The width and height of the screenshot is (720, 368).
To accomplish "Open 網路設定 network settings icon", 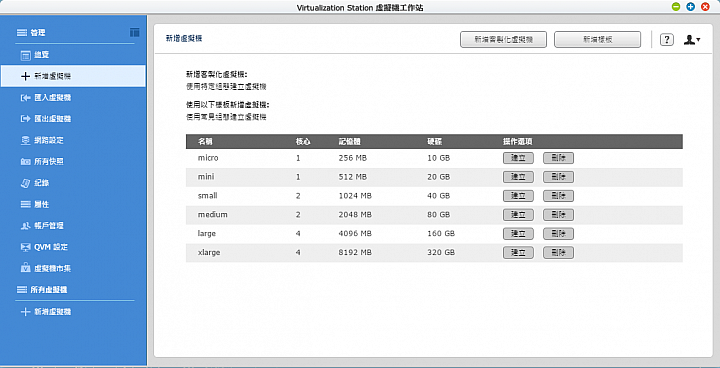I will pyautogui.click(x=25, y=140).
